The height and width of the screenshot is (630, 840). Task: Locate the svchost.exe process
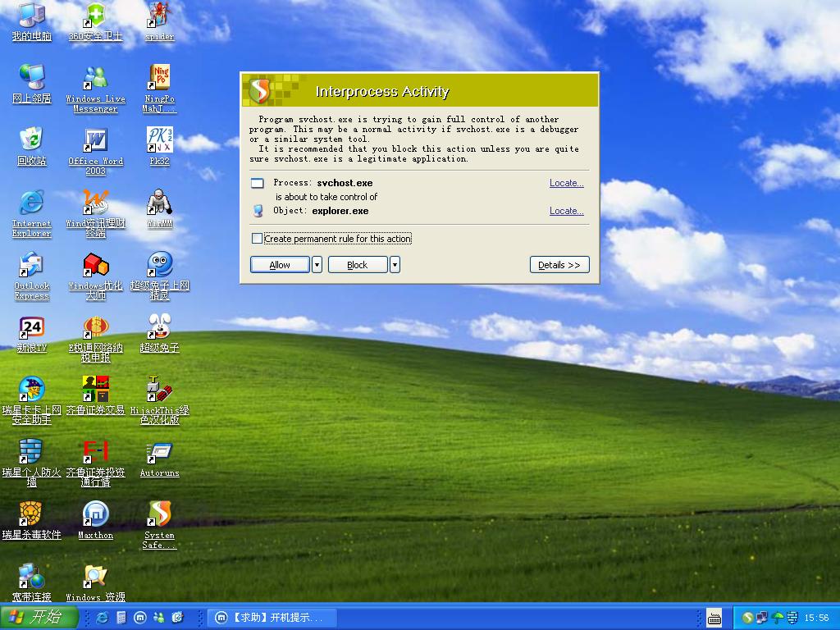pos(566,183)
